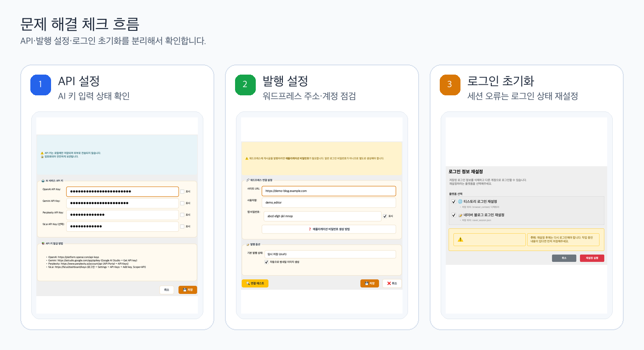Uncheck 표시 beside 앱 비밀번호
Screen dimensions: 644x350
coord(385,216)
